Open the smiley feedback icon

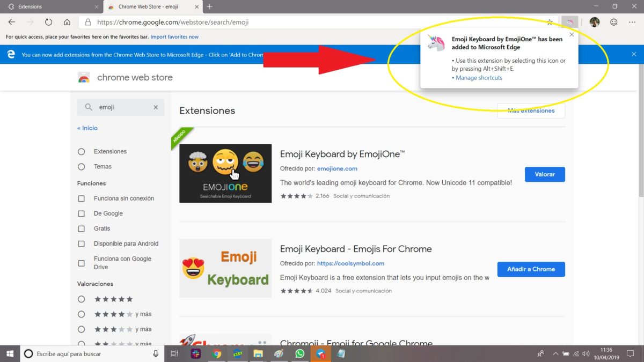614,23
